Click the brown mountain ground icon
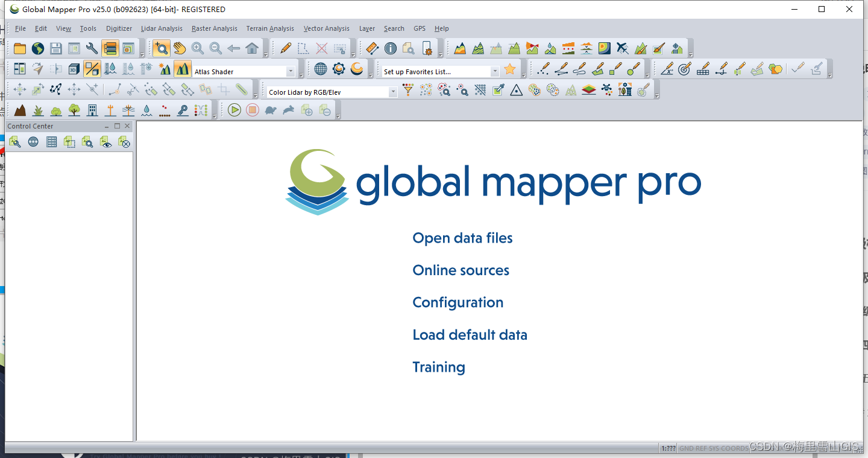Viewport: 868px width, 458px height. point(20,110)
